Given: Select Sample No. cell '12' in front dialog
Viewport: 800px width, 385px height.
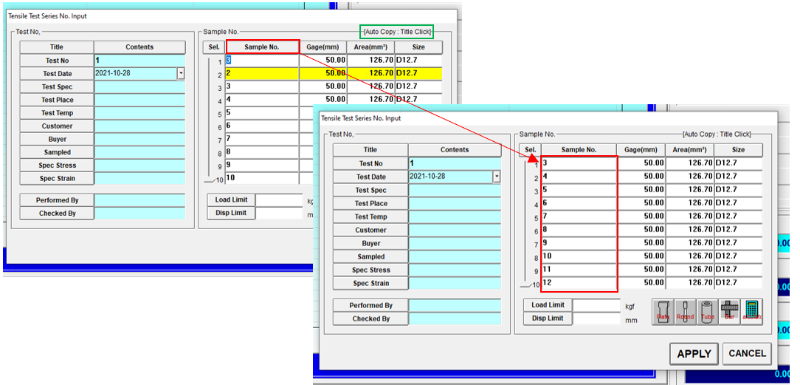Looking at the screenshot, I should [579, 283].
